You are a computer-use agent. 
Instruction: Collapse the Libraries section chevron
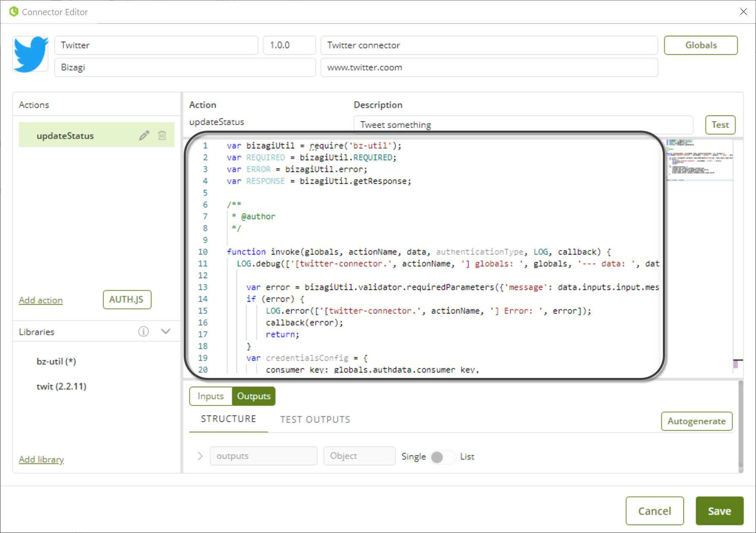pyautogui.click(x=166, y=332)
